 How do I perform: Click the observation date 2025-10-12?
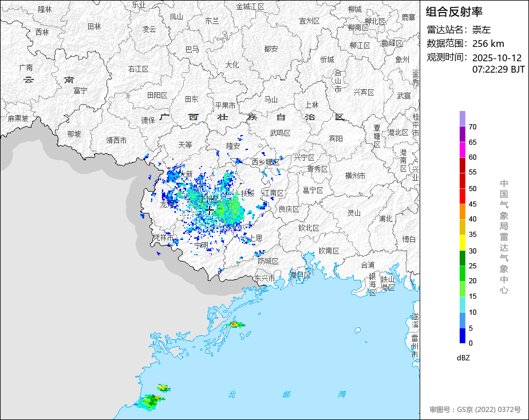click(x=497, y=58)
